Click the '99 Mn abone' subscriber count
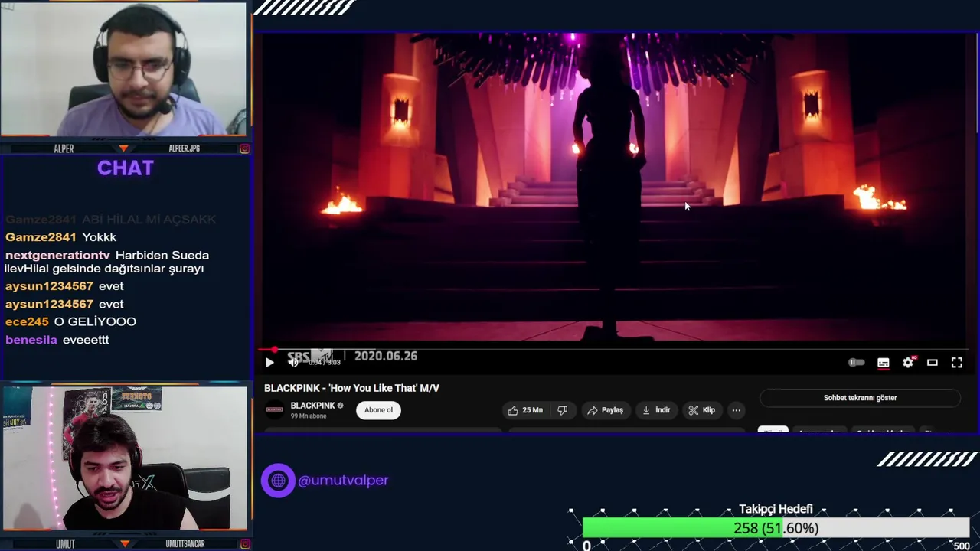The image size is (980, 551). click(309, 416)
